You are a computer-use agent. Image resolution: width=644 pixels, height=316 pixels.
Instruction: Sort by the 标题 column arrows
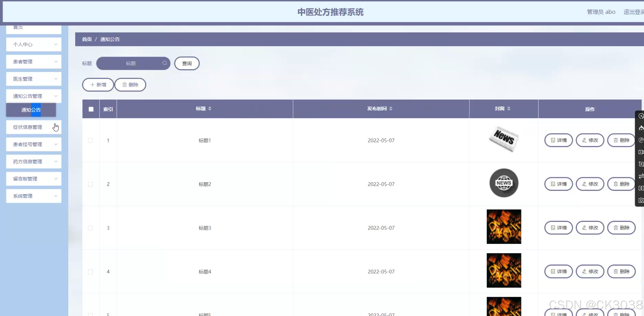[x=210, y=109]
